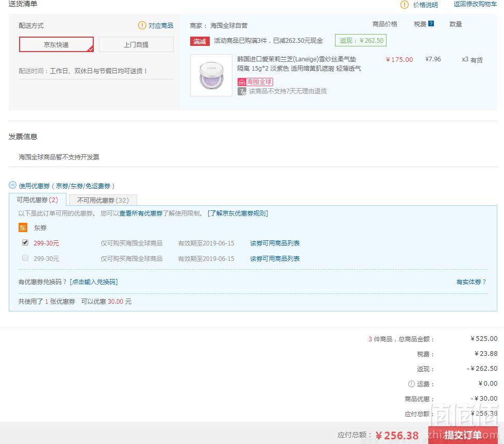
Task: Click the orange 东券 icon
Action: click(x=23, y=228)
